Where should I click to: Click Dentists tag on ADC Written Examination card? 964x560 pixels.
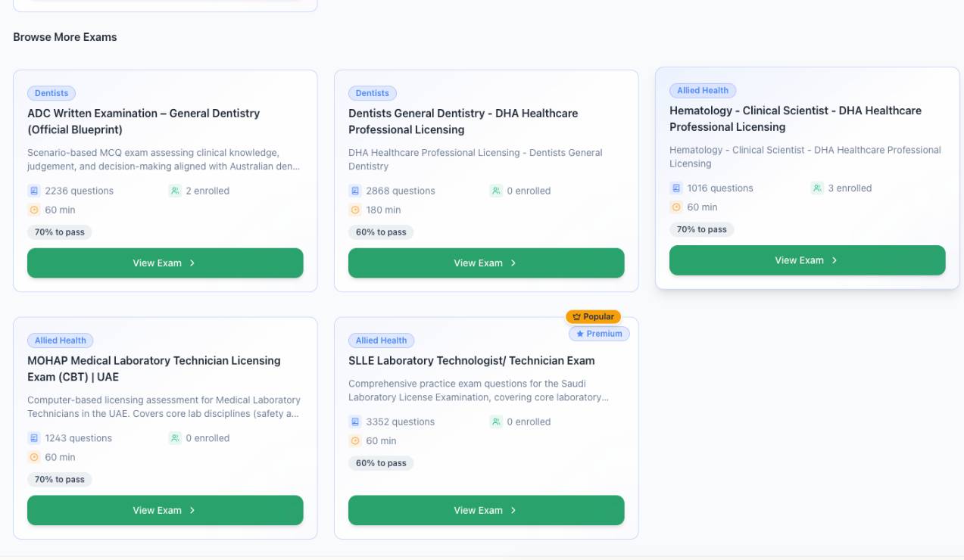click(51, 93)
